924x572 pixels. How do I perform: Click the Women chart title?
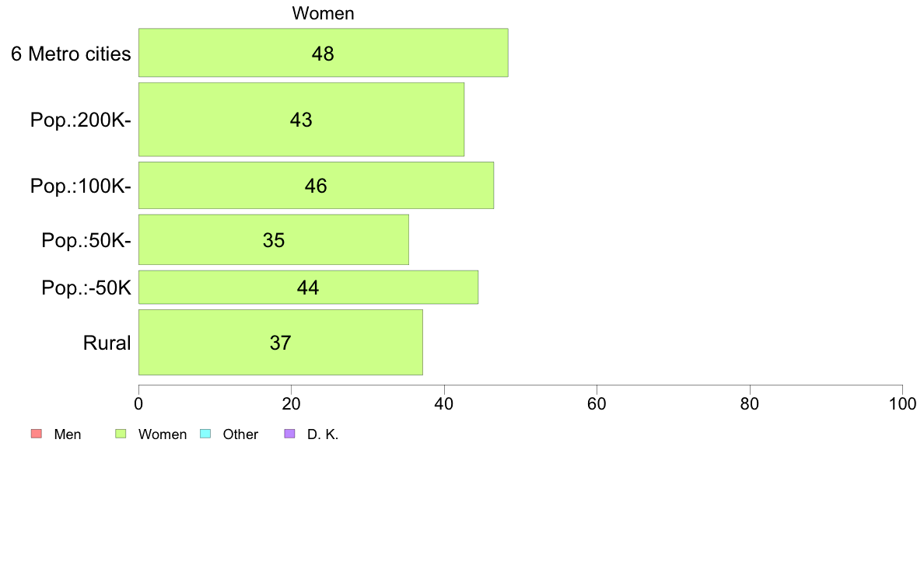coord(323,13)
